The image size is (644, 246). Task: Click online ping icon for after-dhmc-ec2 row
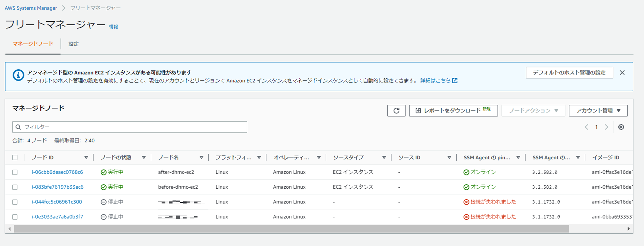466,172
